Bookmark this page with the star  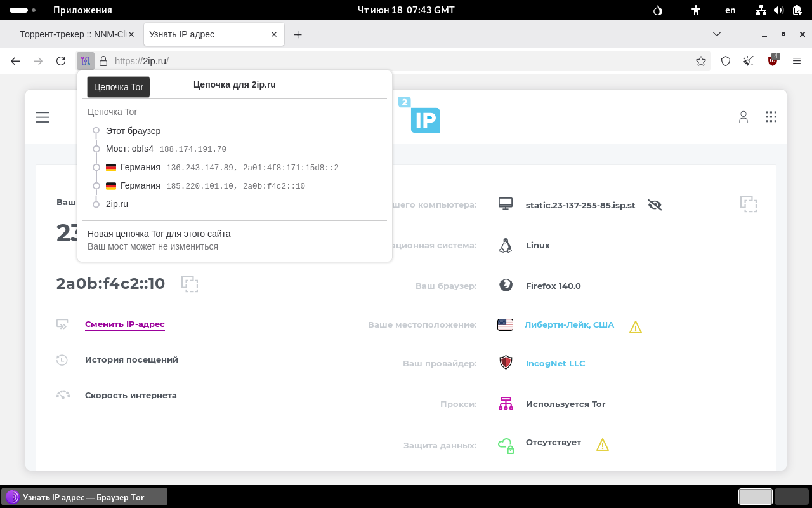(x=701, y=61)
